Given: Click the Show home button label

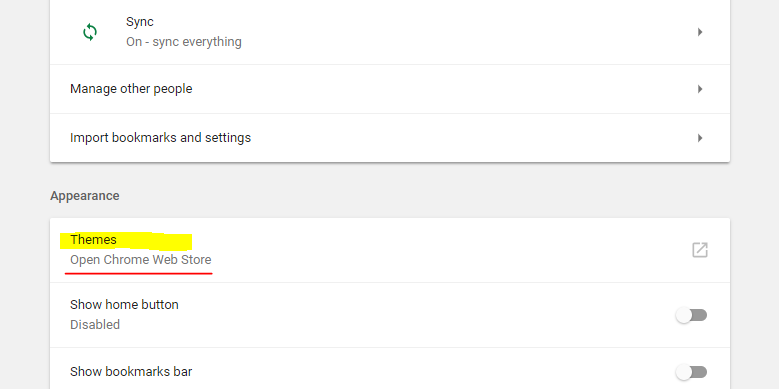Looking at the screenshot, I should coord(124,305).
